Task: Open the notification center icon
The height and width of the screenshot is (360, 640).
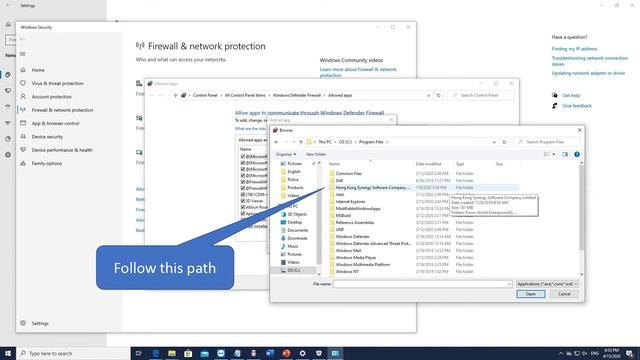Action: coord(630,353)
